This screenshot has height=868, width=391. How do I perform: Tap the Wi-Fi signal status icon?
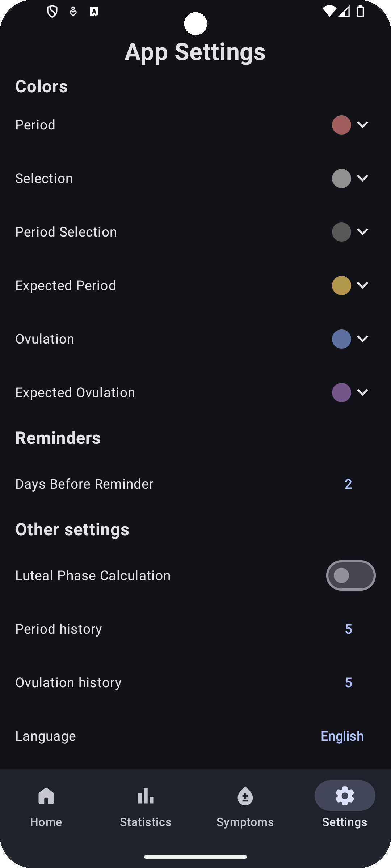[329, 12]
